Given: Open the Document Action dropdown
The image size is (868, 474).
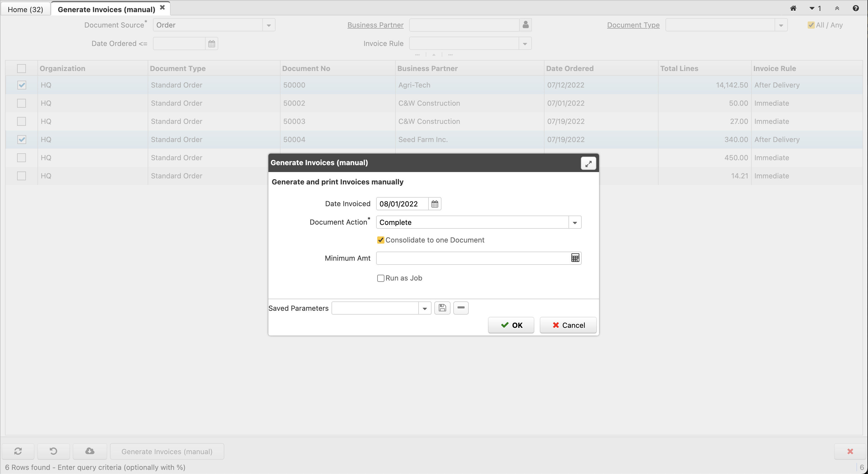Looking at the screenshot, I should coord(575,222).
